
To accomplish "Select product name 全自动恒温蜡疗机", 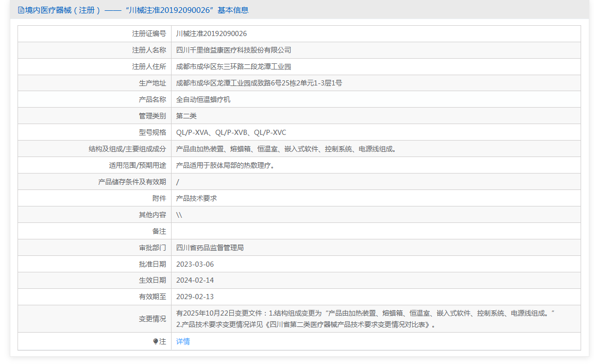I will pos(203,99).
